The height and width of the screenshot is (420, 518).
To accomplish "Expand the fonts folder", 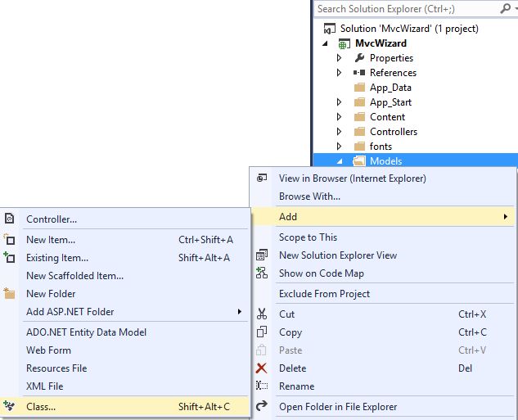I will point(340,146).
